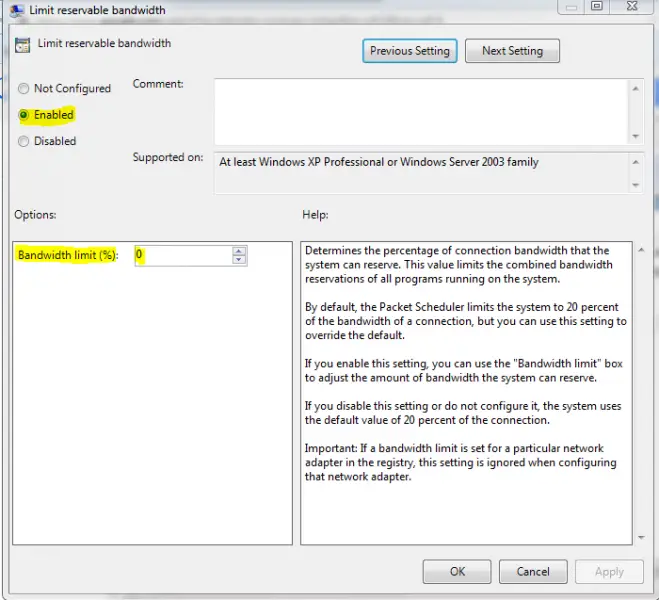Viewport: 659px width, 600px height.
Task: Click help paragraph starting 'By default, the Packet Scheduler'
Action: [466, 321]
